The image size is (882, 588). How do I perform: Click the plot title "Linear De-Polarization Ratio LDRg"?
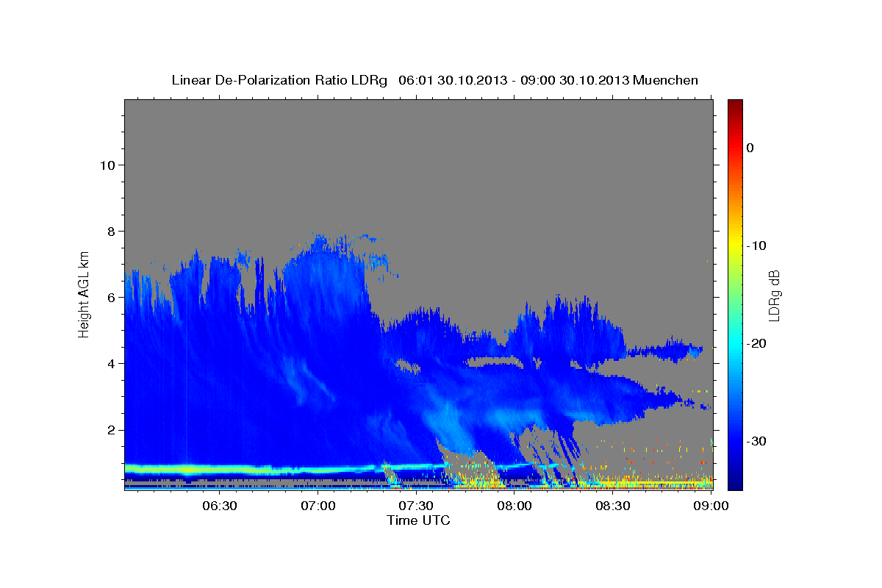[279, 80]
